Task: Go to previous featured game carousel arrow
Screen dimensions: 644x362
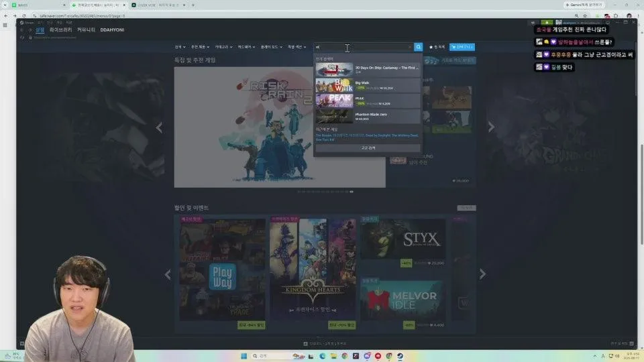Action: coord(159,127)
